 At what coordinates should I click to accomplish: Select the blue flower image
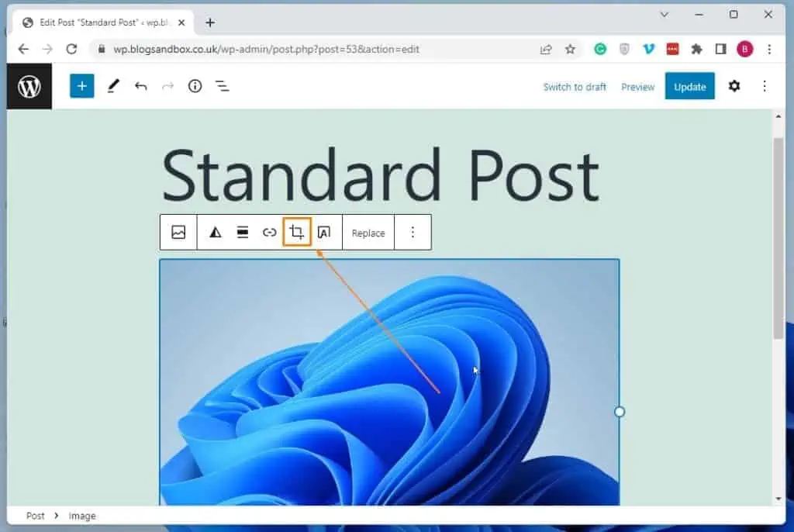pyautogui.click(x=389, y=382)
